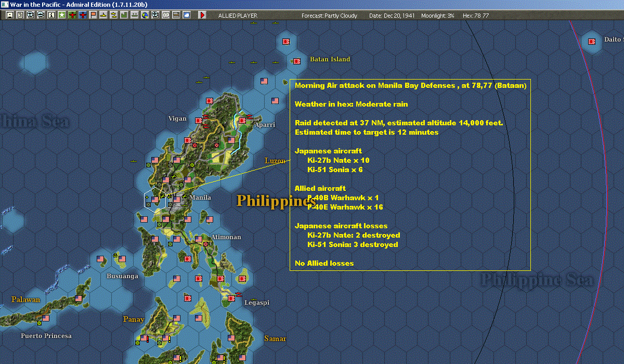Select Japanese flag marker at Aparri
Screen dimensions: 624x364
[242, 121]
